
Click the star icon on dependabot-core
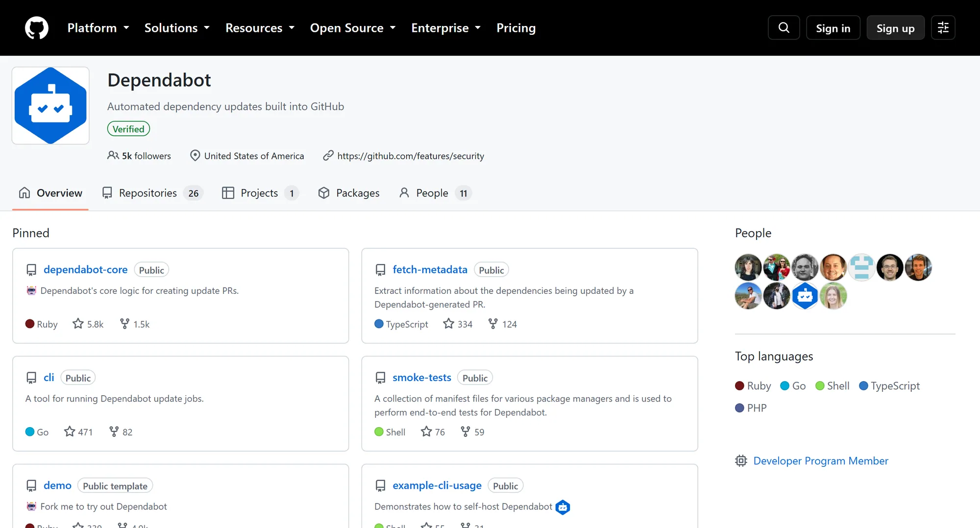coord(78,324)
